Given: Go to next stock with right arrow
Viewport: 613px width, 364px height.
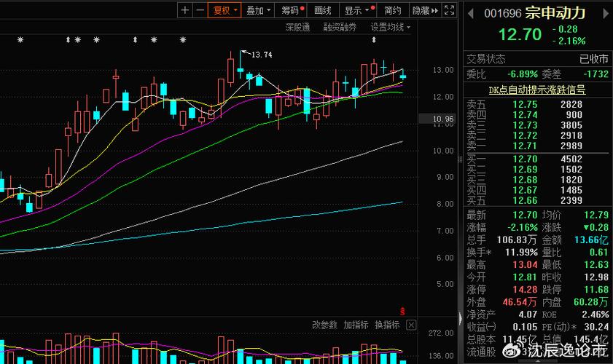Looking at the screenshot, I should point(606,14).
